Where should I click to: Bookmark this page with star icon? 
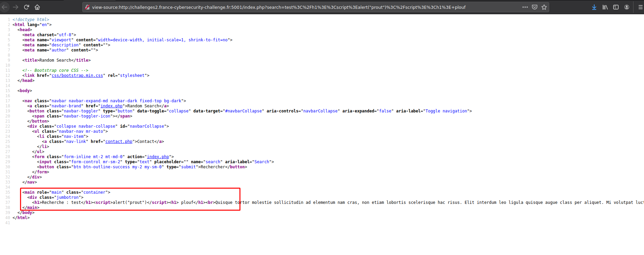coord(544,7)
